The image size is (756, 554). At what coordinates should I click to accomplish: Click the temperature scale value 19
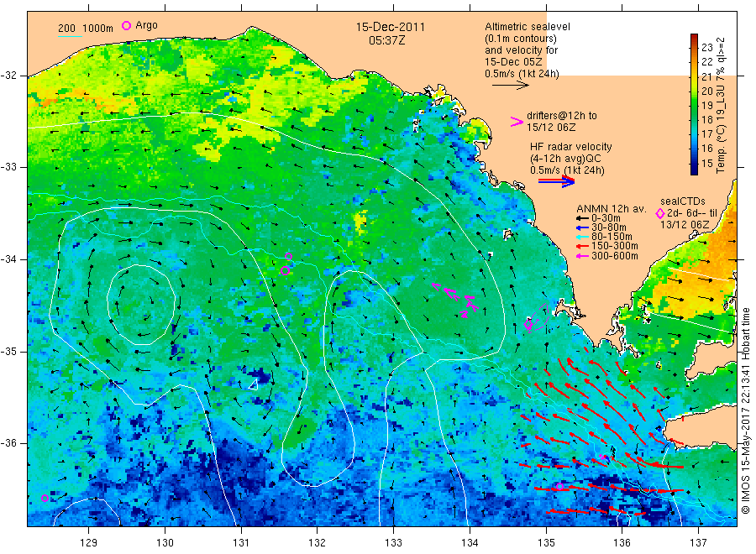[706, 105]
